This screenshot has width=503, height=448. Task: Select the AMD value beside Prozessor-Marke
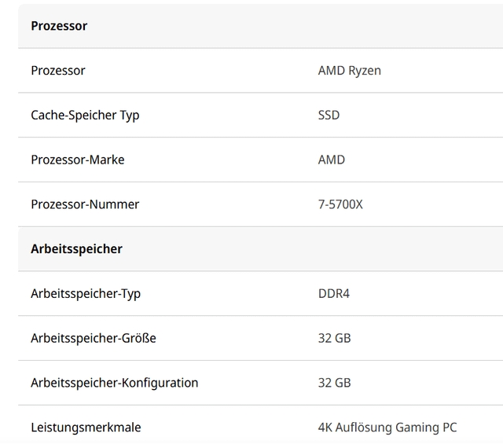tap(331, 160)
